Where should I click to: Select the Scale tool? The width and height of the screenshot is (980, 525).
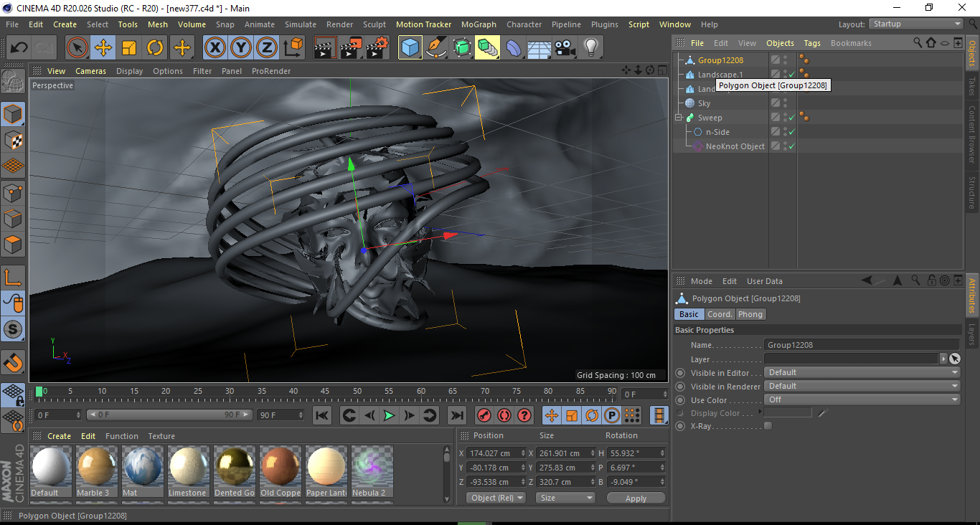point(129,48)
